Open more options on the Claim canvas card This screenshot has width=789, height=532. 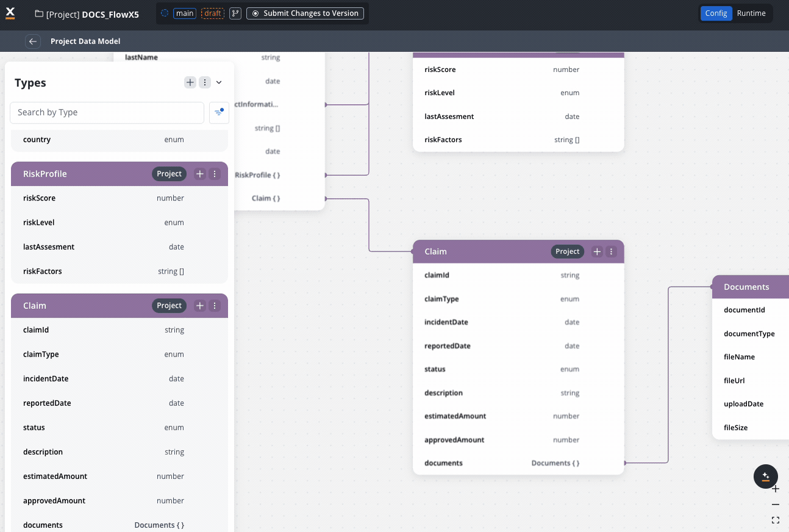click(x=612, y=252)
